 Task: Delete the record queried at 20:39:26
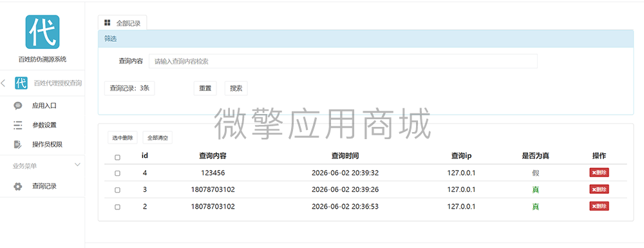point(599,189)
